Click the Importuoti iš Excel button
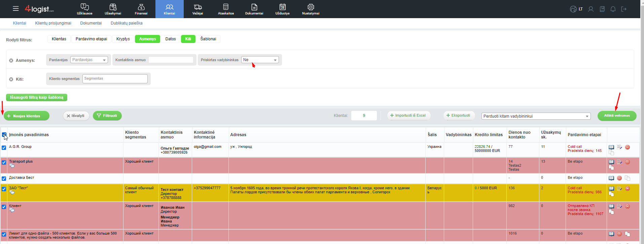The image size is (644, 244). tap(409, 115)
